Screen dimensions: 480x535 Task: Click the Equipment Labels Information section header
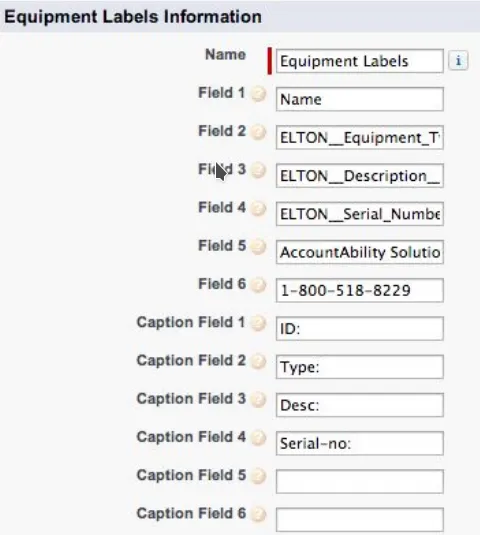click(240, 16)
